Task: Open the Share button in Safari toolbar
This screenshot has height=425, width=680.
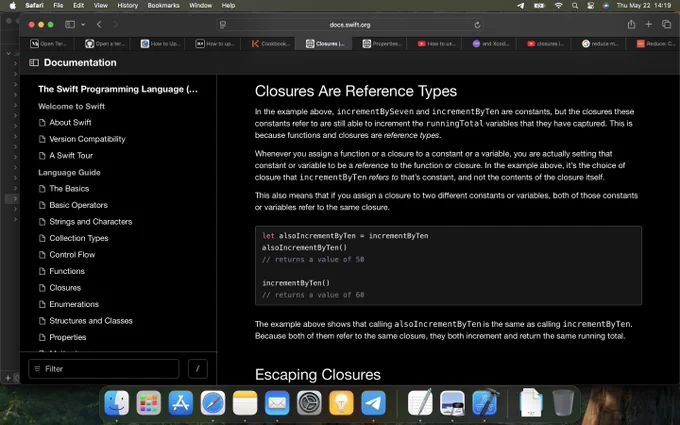Action: pos(631,25)
